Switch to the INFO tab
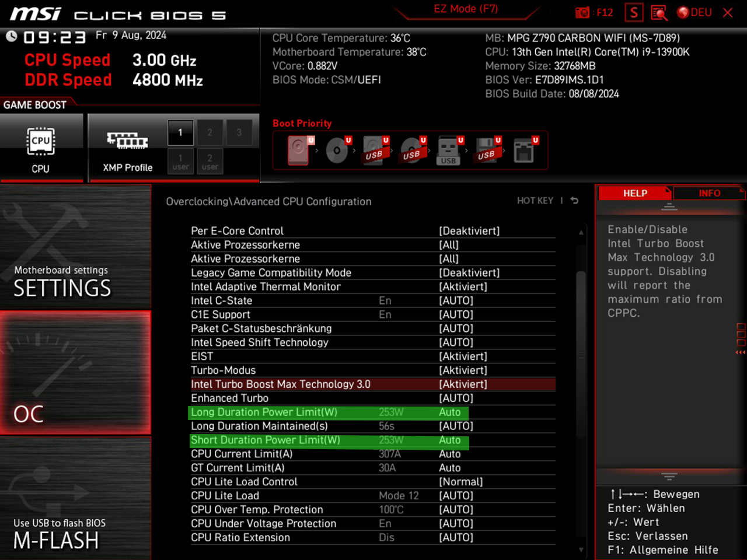This screenshot has width=747, height=560. coord(709,193)
